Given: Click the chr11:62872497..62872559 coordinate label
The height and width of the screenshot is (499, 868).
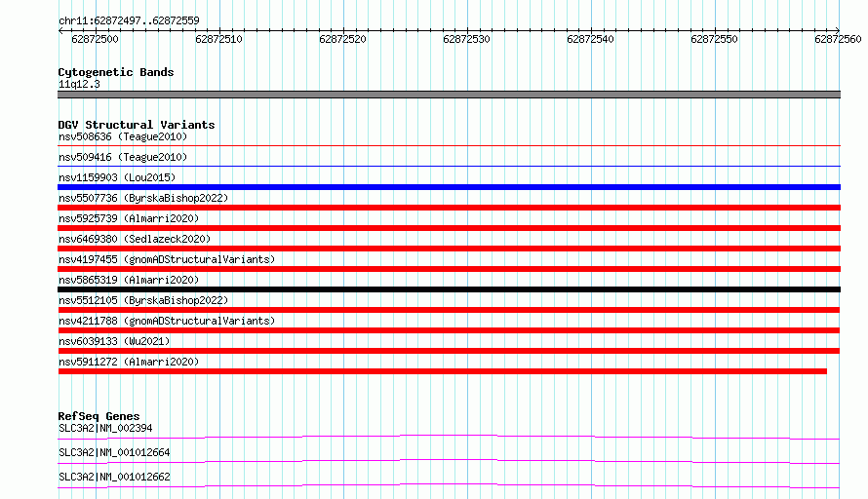Looking at the screenshot, I should coord(129,20).
